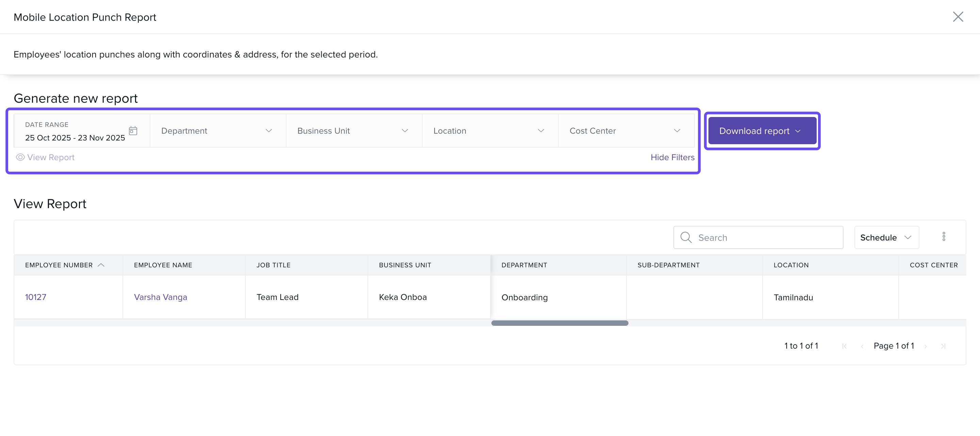The width and height of the screenshot is (980, 436).
Task: Go to the previous page arrow
Action: [863, 346]
